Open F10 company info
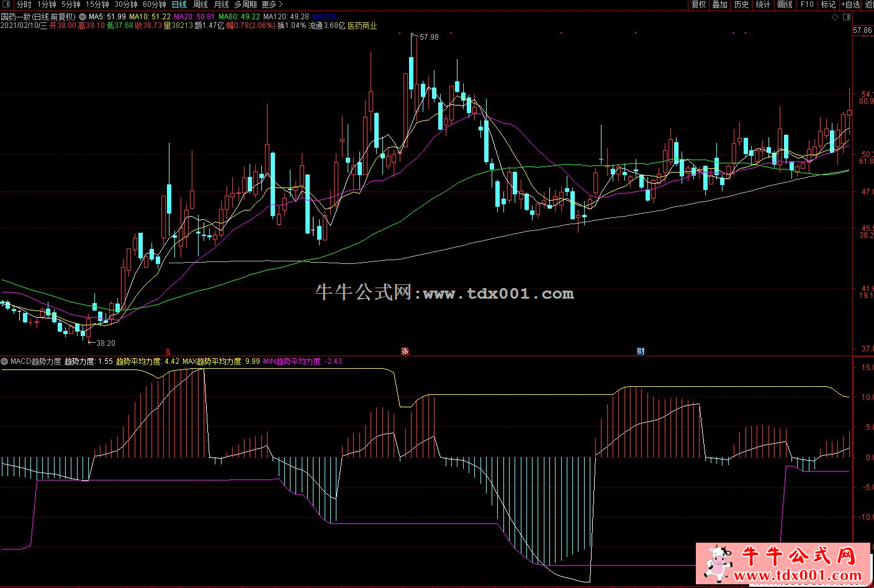 click(x=807, y=4)
